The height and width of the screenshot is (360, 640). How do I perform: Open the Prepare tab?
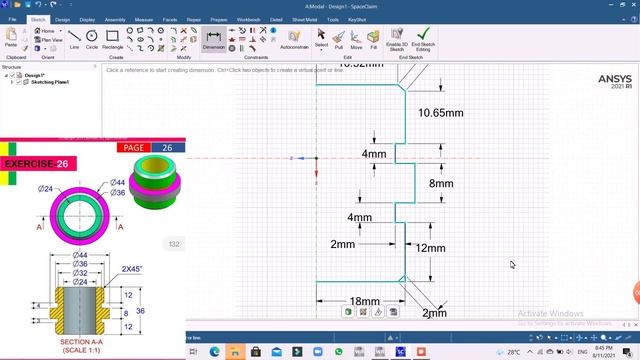tap(219, 20)
